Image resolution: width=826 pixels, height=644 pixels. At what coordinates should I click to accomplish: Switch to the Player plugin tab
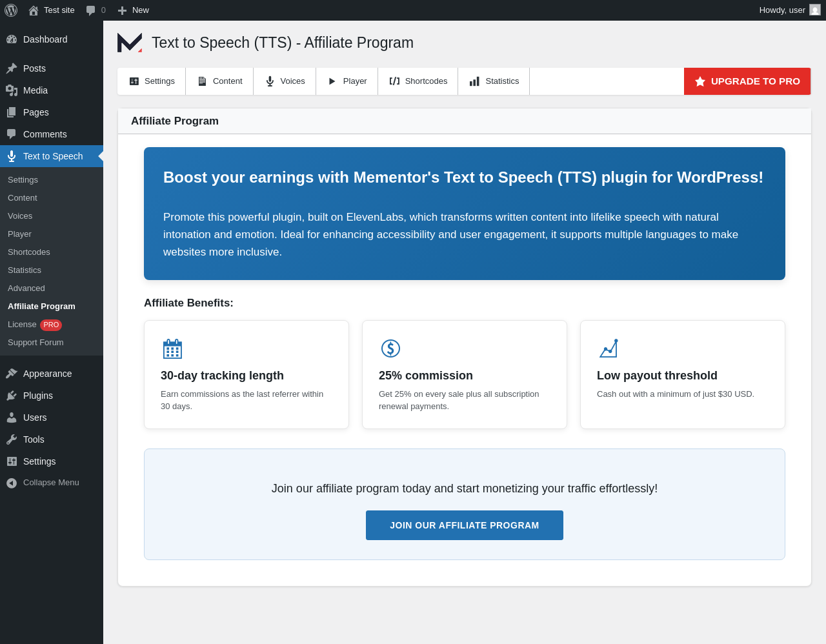347,81
